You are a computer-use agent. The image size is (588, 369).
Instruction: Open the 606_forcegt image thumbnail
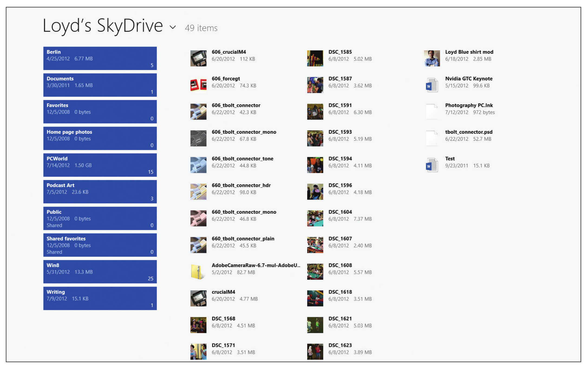[198, 85]
